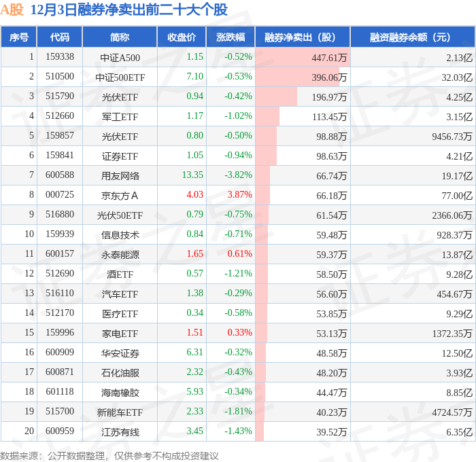Click the name 中证500ETF
This screenshot has width=476, height=462.
pos(120,77)
